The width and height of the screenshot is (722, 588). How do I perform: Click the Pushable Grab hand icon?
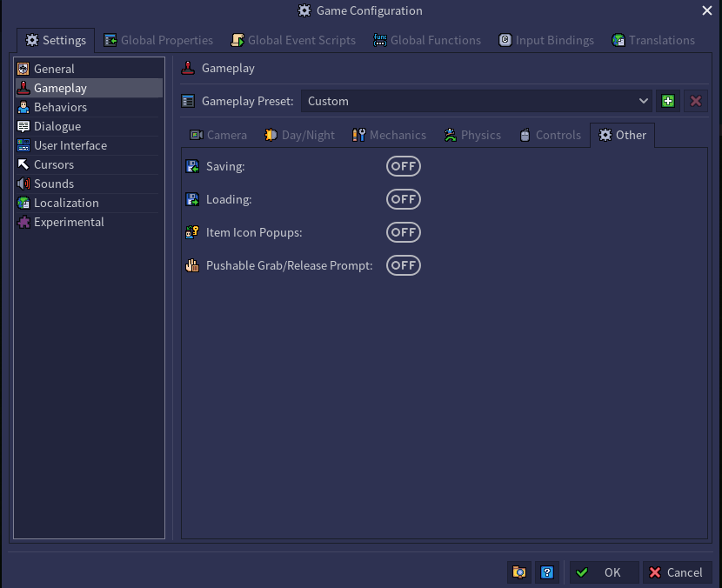(192, 265)
